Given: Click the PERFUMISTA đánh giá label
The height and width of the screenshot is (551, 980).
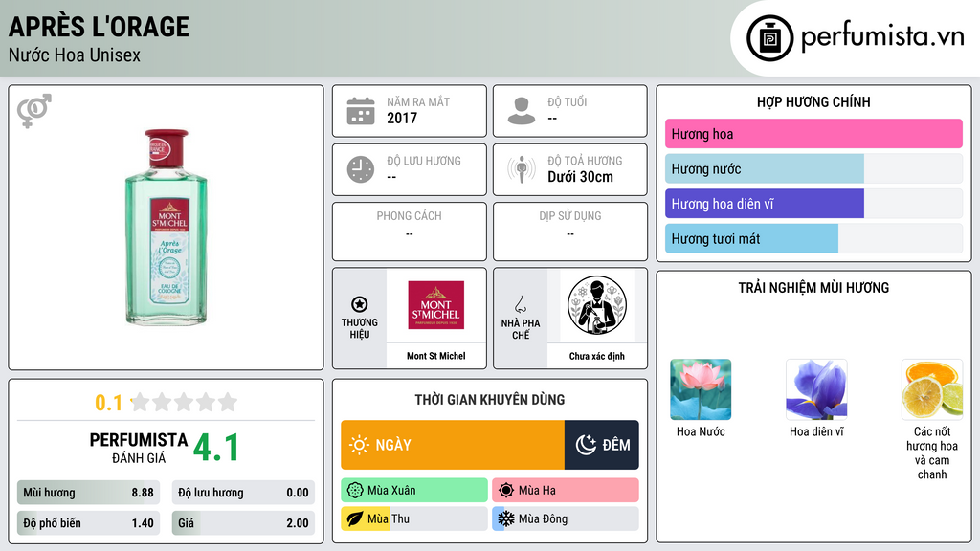Looking at the screenshot, I should pos(139,448).
